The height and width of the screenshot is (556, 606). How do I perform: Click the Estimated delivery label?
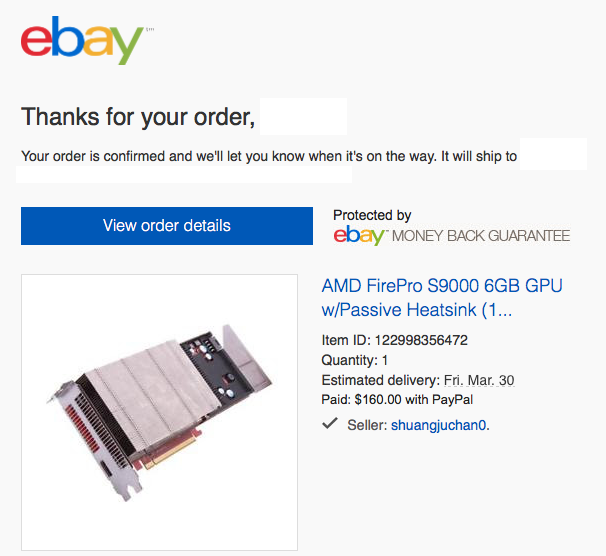(x=381, y=380)
